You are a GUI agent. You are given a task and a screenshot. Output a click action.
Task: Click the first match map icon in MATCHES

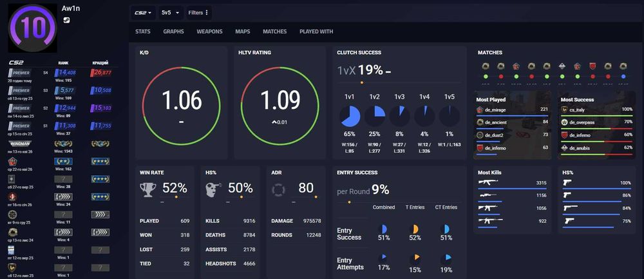coord(486,66)
